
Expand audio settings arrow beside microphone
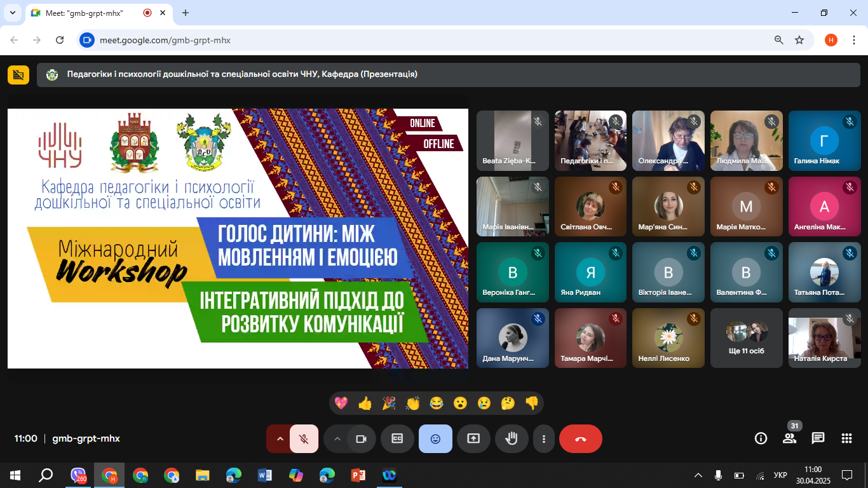[279, 438]
